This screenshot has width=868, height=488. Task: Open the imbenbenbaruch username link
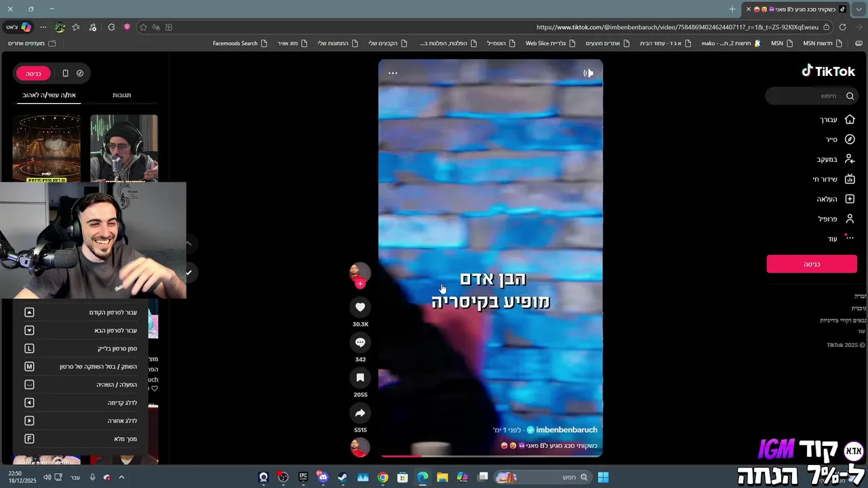tap(566, 430)
